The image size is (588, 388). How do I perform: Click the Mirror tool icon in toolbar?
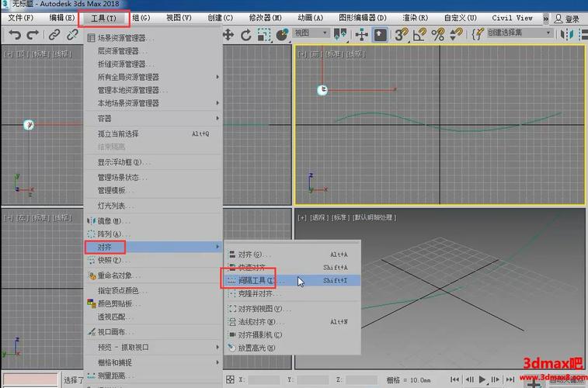pyautogui.click(x=566, y=35)
